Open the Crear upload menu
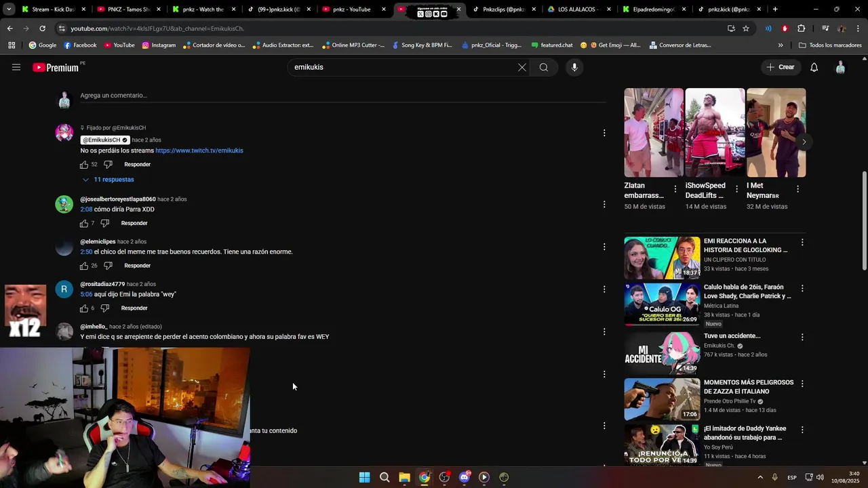Viewport: 868px width, 488px height. point(781,67)
